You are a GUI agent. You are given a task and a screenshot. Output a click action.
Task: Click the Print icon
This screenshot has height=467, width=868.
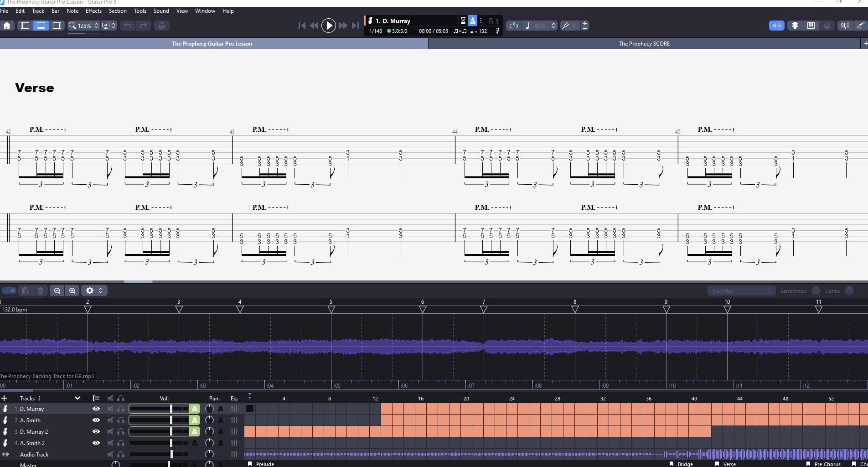pos(161,26)
